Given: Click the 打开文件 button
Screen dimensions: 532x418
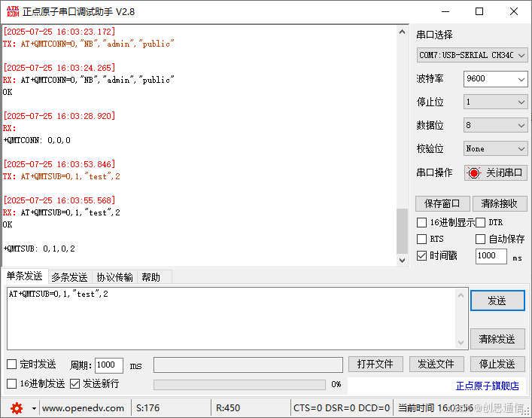Looking at the screenshot, I should point(375,365).
